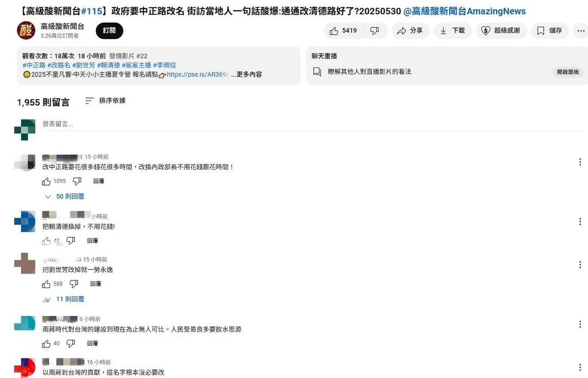Open avatar of 把劉世芳改掉 commenter

point(24,263)
